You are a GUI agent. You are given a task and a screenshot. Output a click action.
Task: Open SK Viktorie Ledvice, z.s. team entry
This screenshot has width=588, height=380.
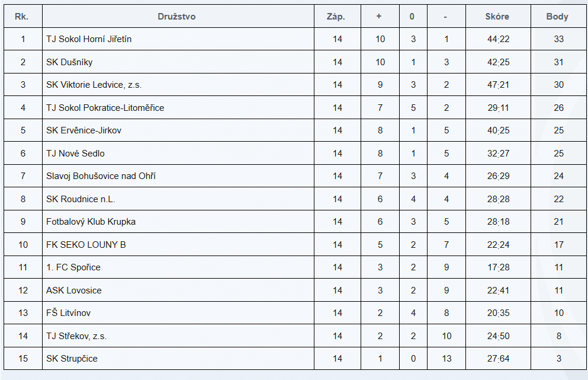(94, 85)
